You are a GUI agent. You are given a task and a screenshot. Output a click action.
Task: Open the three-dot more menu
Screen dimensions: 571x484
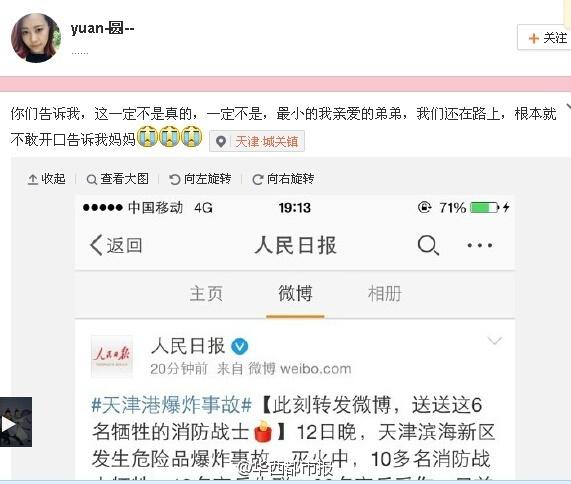[x=480, y=245]
